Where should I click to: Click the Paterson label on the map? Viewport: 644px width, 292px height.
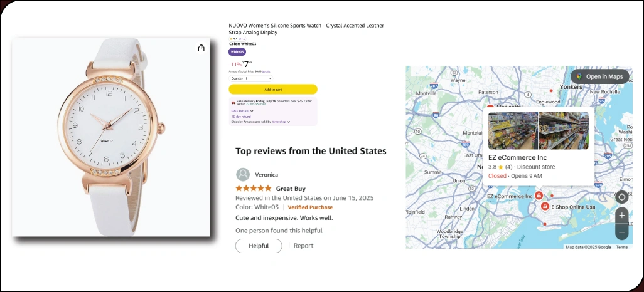[x=488, y=93]
